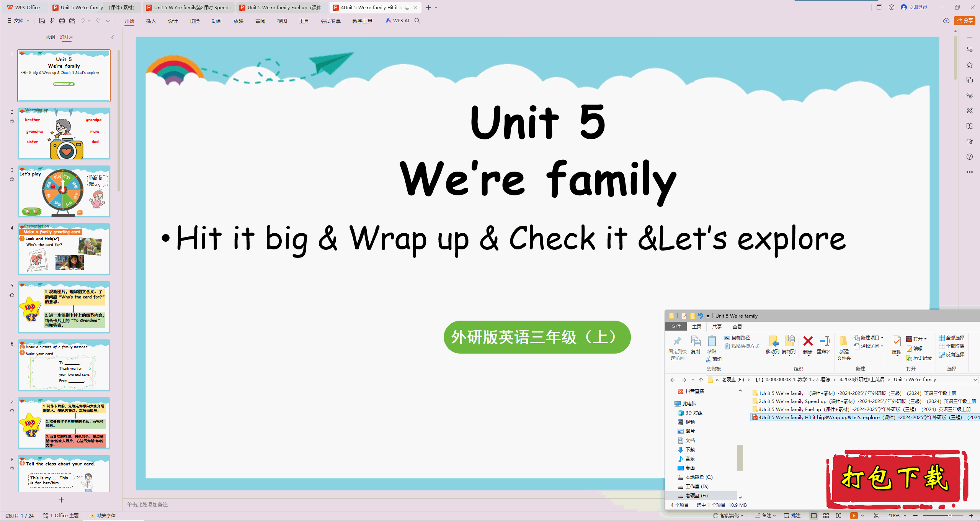Click 立即登录 login link
Screen dimensions: 980x521
click(x=914, y=7)
